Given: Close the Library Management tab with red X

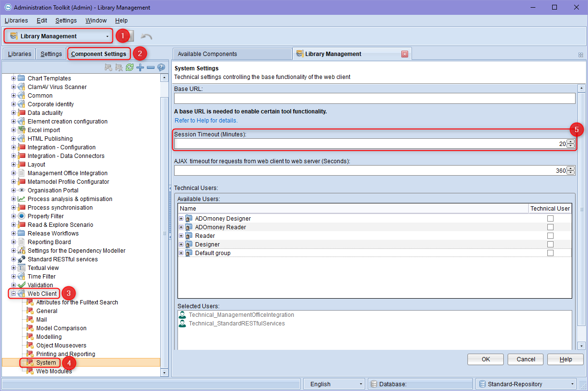Looking at the screenshot, I should [x=405, y=54].
